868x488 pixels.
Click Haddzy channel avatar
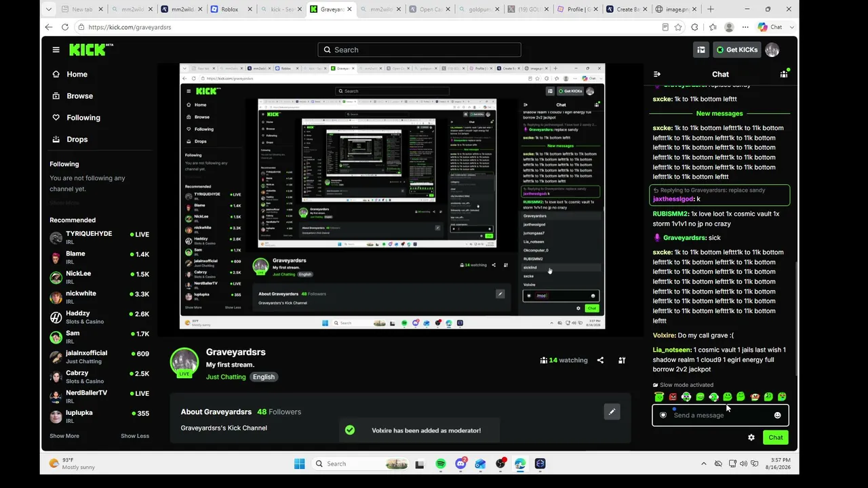pyautogui.click(x=56, y=317)
